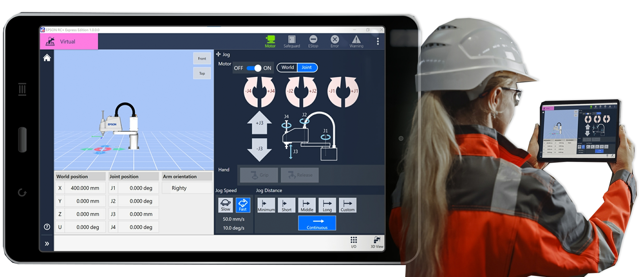Click the Home icon in sidebar
The width and height of the screenshot is (644, 277).
tap(47, 58)
